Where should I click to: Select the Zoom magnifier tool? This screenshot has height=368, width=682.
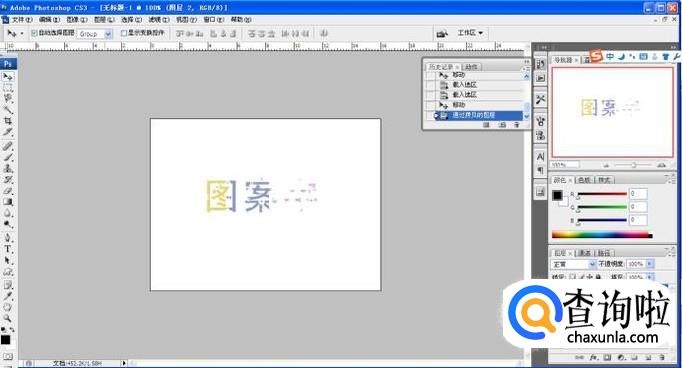(x=8, y=318)
